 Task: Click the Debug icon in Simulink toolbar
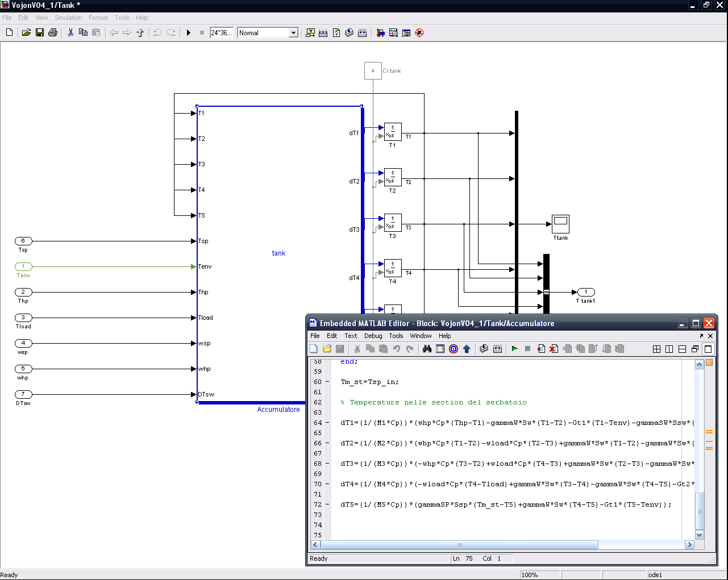click(x=419, y=33)
